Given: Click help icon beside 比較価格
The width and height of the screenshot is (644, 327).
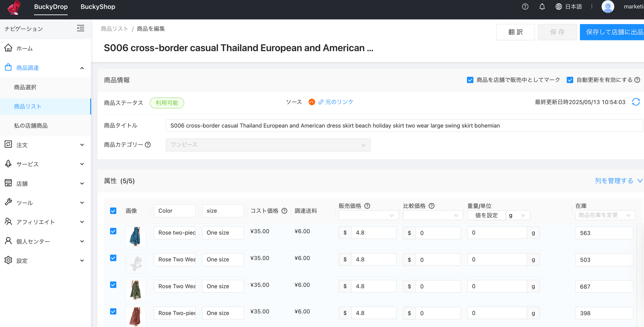Looking at the screenshot, I should click(431, 206).
